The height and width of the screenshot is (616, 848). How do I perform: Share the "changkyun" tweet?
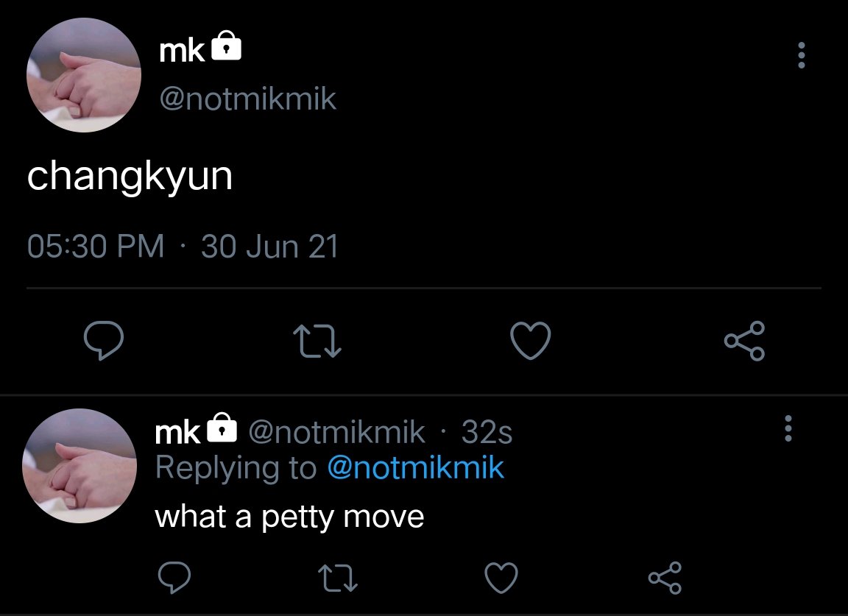click(745, 341)
